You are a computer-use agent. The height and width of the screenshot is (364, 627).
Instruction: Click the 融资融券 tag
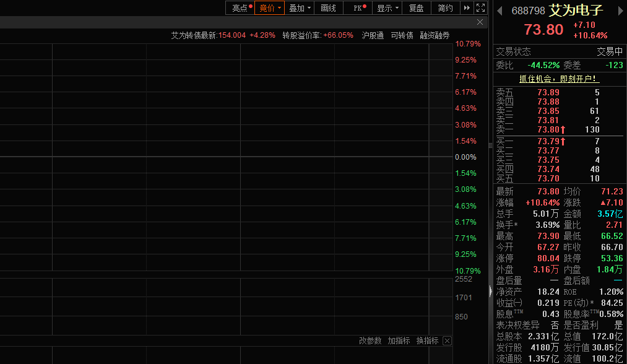point(435,36)
